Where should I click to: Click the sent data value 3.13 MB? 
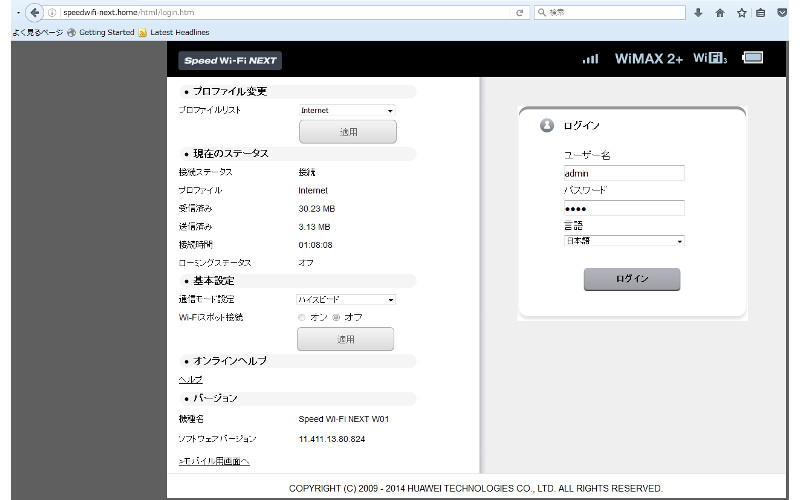pos(314,227)
